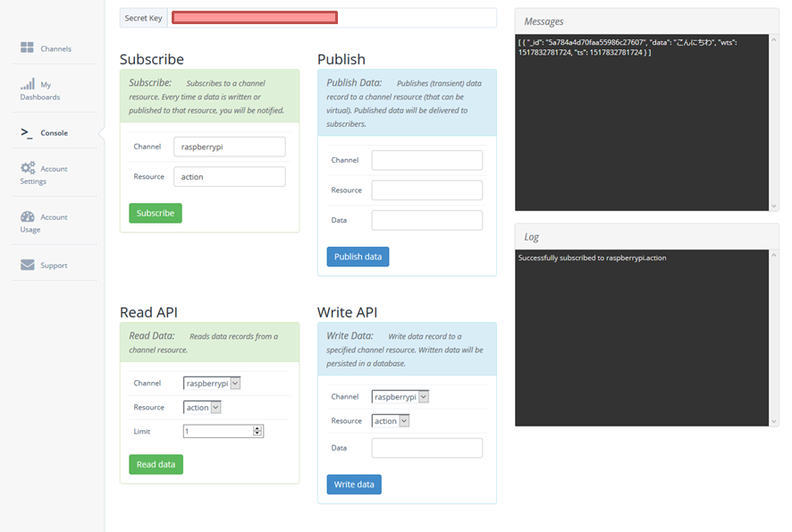Open My Dashboards menu item
The width and height of the screenshot is (792, 532).
55,89
